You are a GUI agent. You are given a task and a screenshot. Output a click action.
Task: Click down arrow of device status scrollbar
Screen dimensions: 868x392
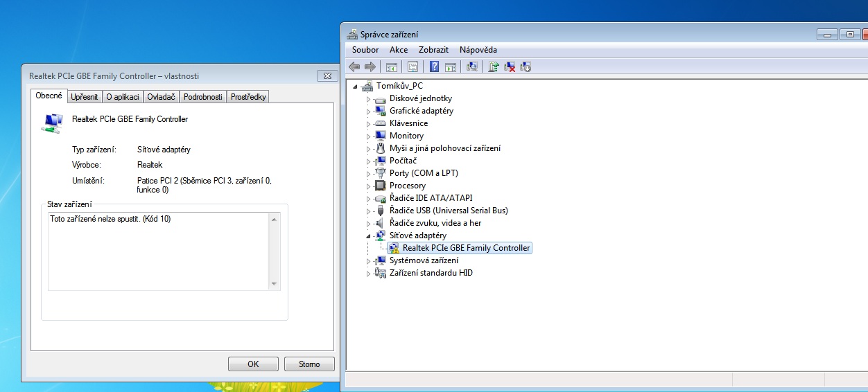274,283
